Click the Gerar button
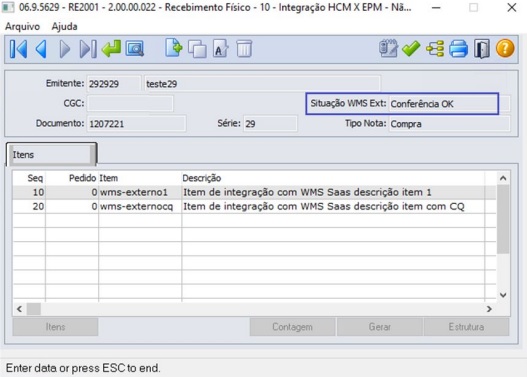527x377 pixels. [380, 327]
